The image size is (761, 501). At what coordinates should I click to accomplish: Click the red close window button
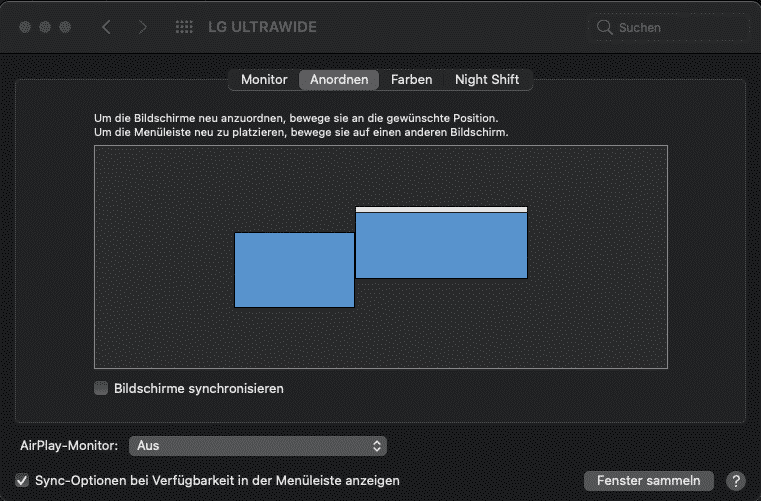click(24, 27)
